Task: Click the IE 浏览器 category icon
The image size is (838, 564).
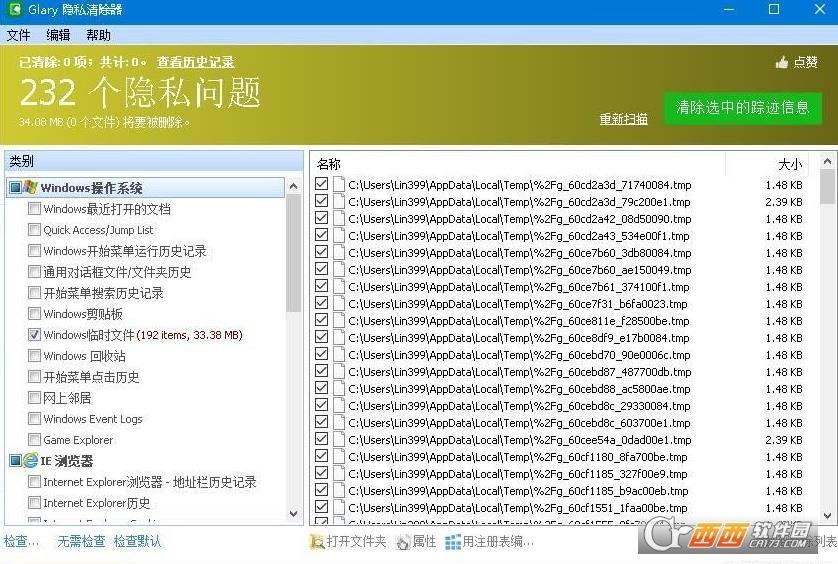Action: tap(30, 460)
